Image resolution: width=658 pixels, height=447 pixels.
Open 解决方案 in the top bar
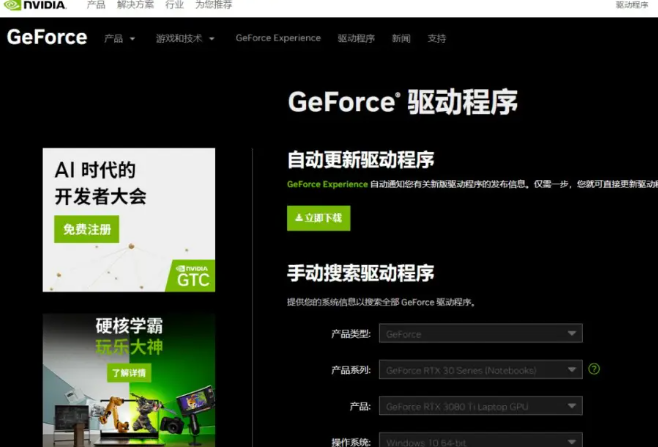(136, 5)
